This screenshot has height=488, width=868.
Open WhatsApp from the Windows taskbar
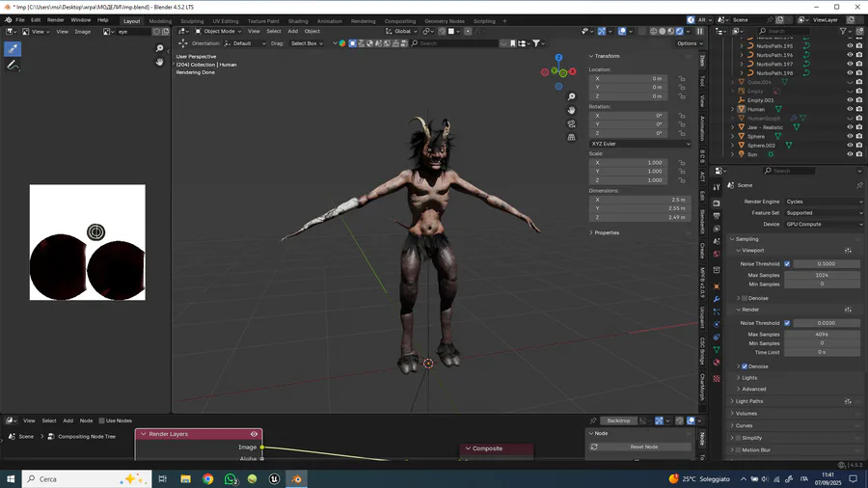(x=231, y=479)
